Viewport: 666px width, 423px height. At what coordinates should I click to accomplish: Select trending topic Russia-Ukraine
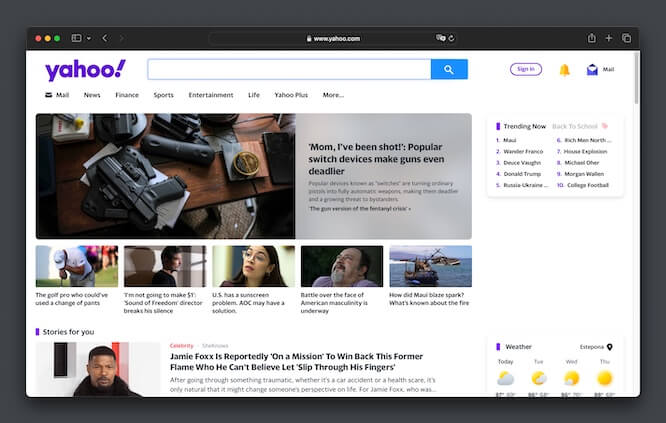point(526,185)
